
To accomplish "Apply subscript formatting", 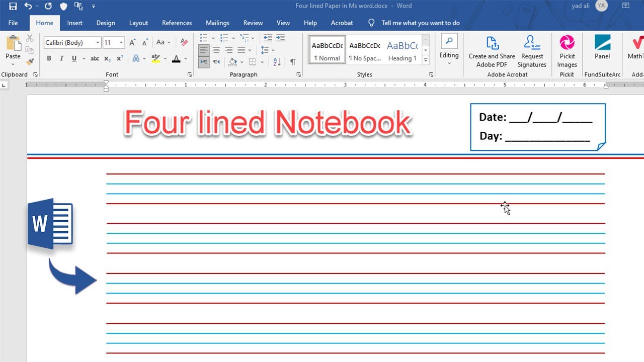I will click(107, 59).
